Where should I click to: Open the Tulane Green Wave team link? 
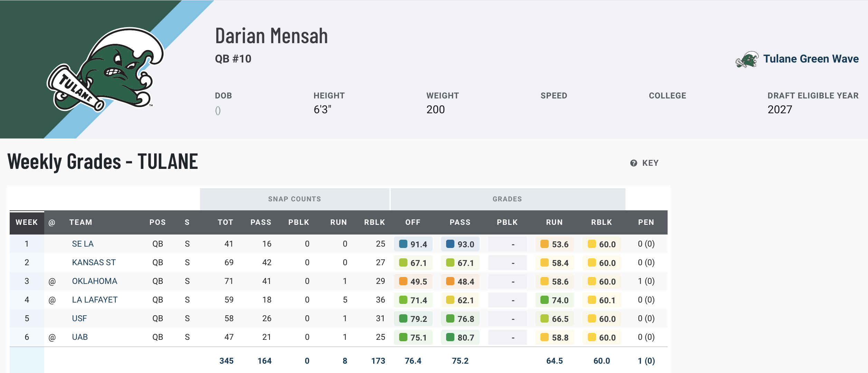811,59
